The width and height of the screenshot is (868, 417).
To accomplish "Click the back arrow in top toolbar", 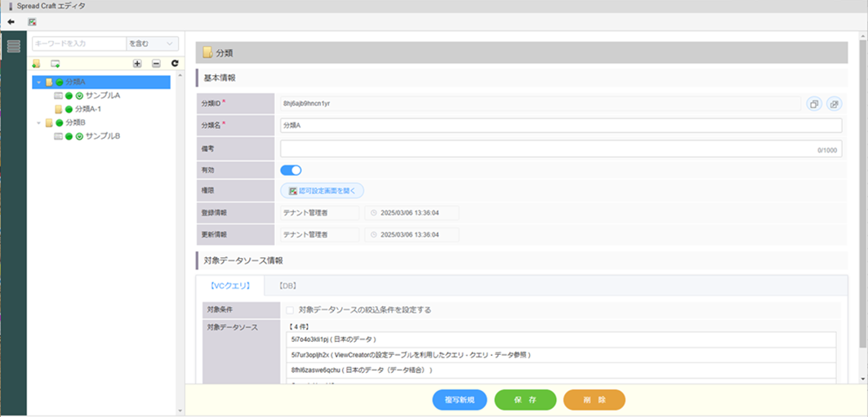I will 12,22.
